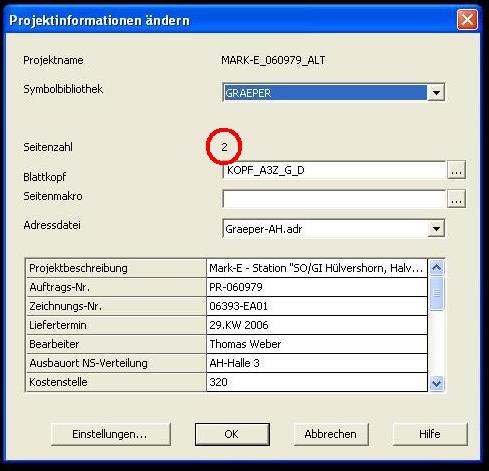Confirm with the OK button
Screen dimensions: 489x471
tap(232, 434)
